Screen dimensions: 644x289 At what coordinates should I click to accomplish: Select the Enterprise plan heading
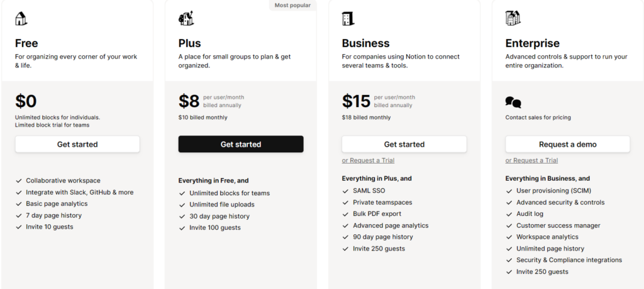tap(532, 43)
